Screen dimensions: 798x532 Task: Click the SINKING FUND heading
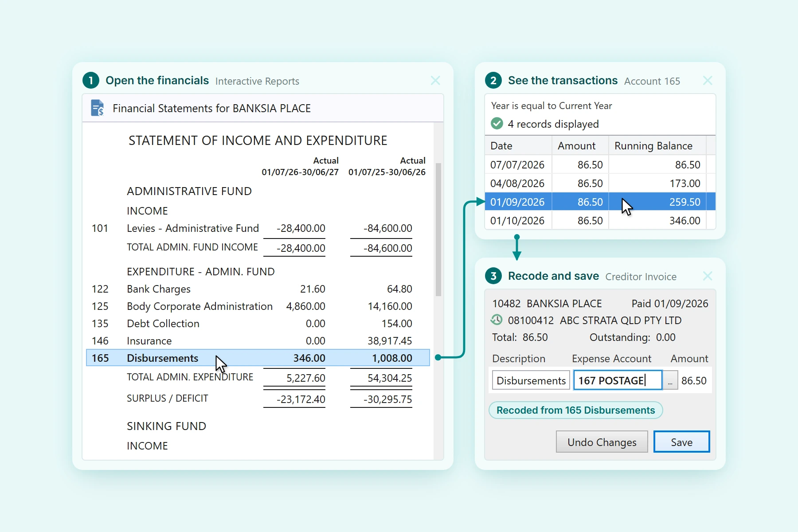tap(166, 426)
